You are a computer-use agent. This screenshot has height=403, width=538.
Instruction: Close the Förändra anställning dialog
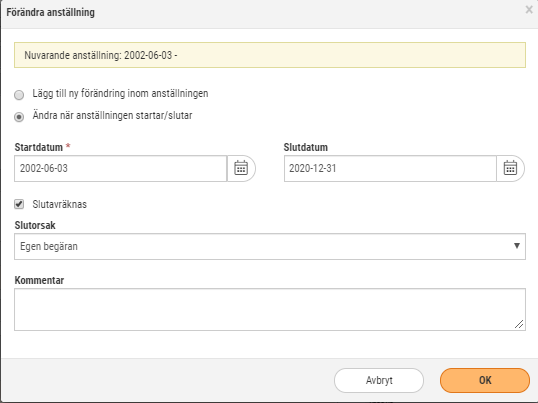tap(529, 10)
